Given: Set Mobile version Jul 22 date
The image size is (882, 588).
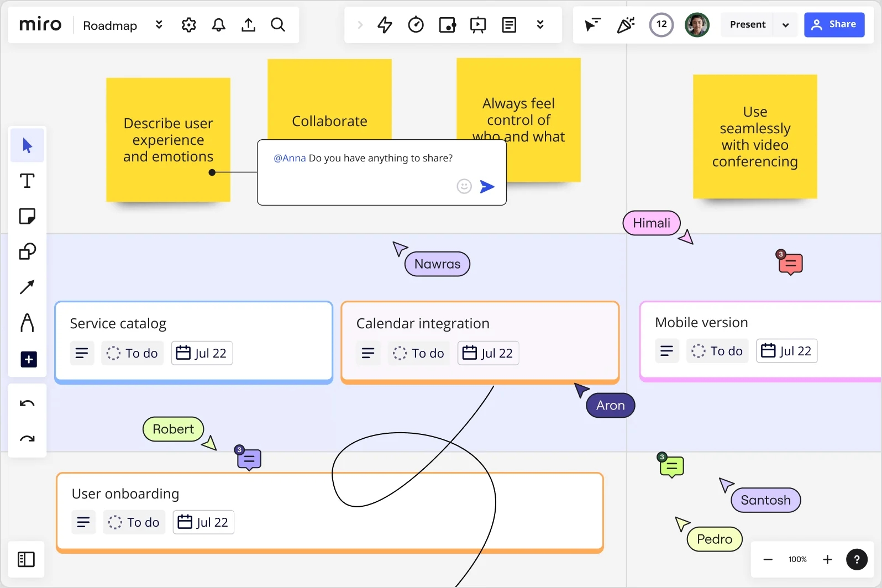Looking at the screenshot, I should click(x=786, y=351).
